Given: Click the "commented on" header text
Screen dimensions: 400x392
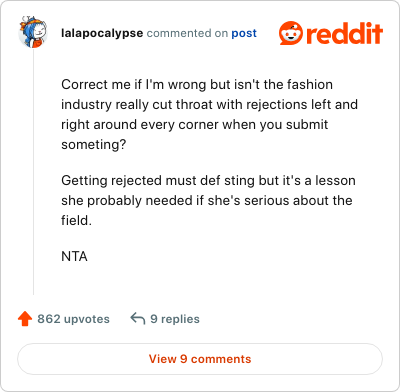Looking at the screenshot, I should (187, 33).
